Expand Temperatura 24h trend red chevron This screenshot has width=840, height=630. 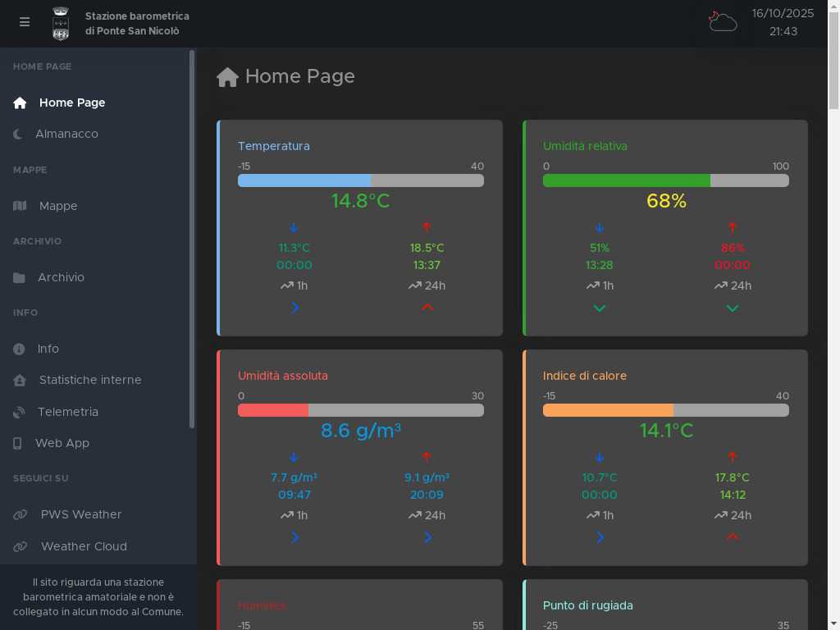click(x=427, y=308)
